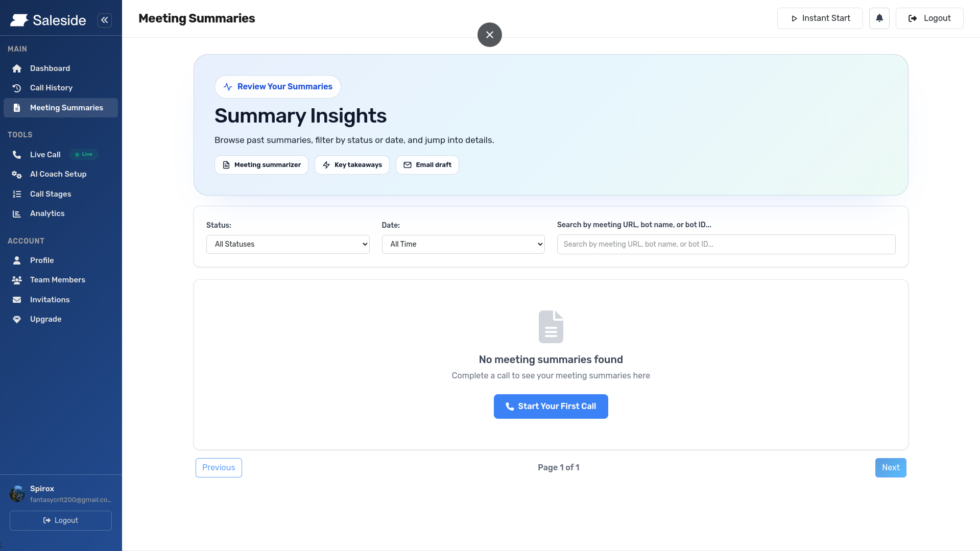Collapse the sidebar with the double-chevron button
The image size is (980, 551).
(x=105, y=20)
